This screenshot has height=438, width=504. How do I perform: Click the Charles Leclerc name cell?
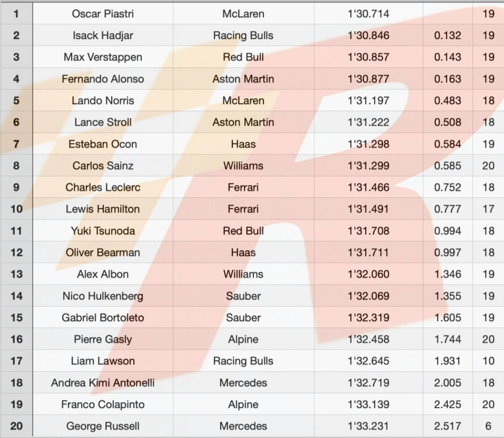click(x=103, y=187)
